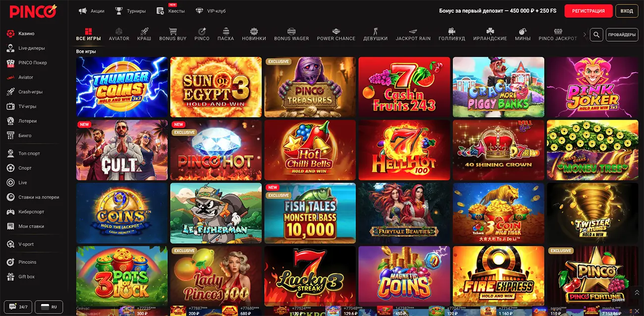Click the Bonus Buy shopping cart icon

tap(173, 31)
